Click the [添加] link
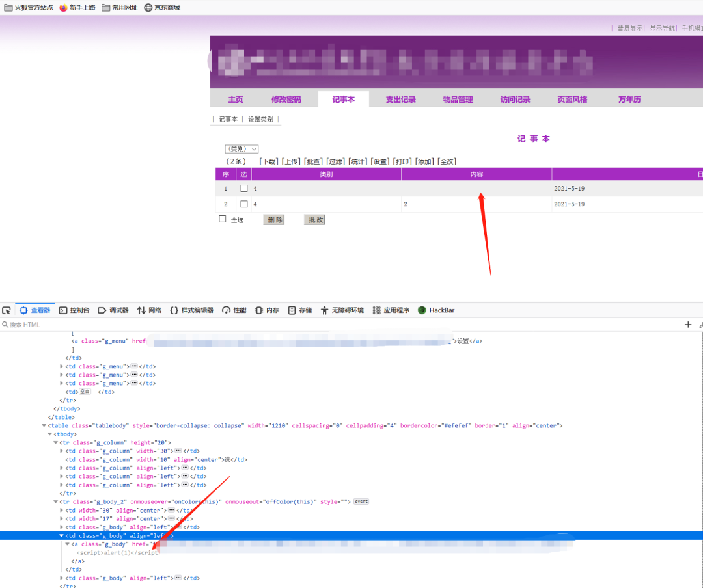The image size is (703, 588). click(424, 161)
